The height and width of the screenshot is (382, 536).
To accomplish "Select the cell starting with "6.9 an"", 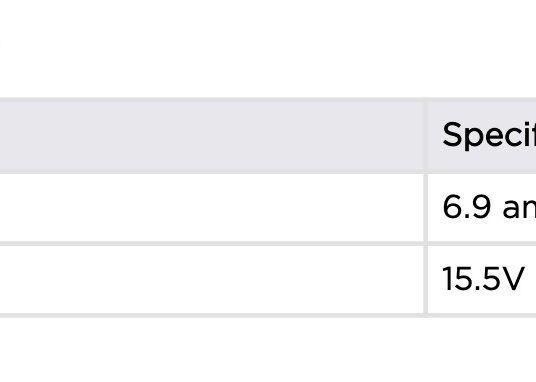I will 482,208.
